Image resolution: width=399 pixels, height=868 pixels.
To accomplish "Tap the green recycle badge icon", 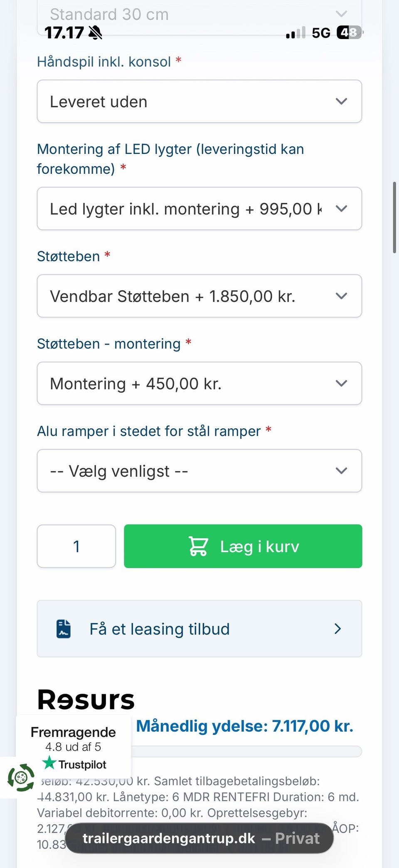I will 21,777.
